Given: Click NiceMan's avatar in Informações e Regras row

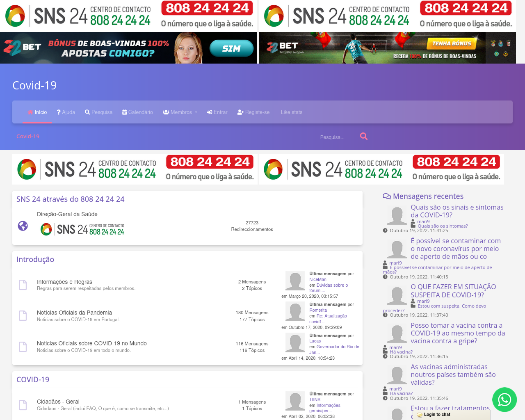Looking at the screenshot, I should click(x=295, y=281).
